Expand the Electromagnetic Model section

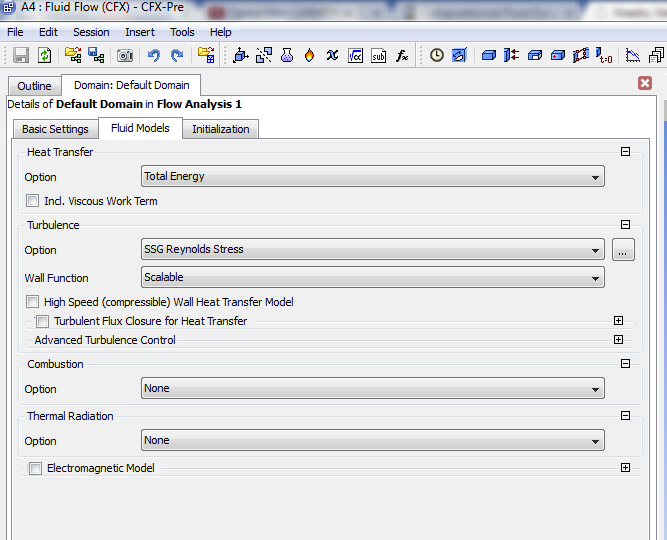(x=625, y=468)
